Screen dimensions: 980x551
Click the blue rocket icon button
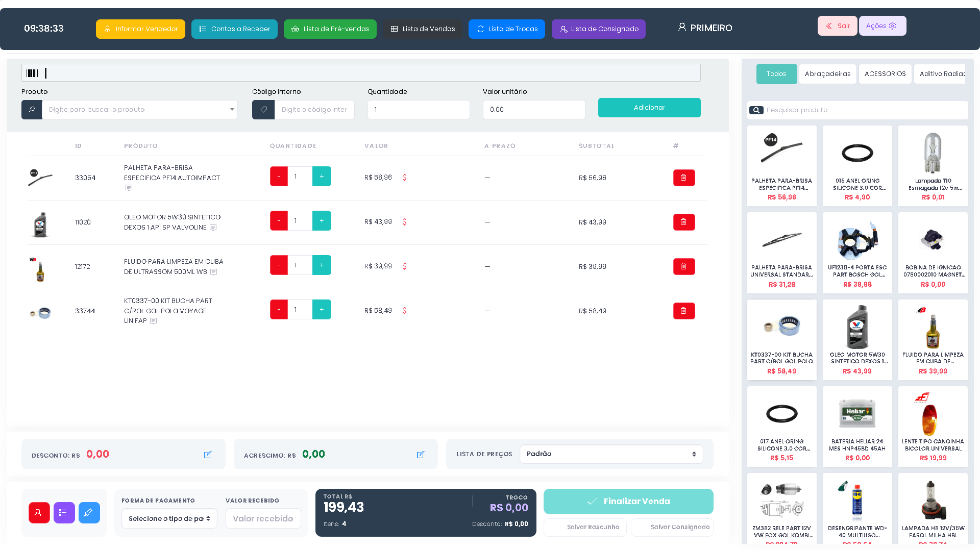89,513
